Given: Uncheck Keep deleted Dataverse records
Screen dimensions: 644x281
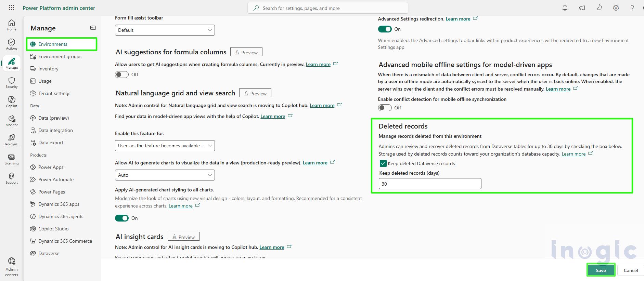Looking at the screenshot, I should click(x=383, y=163).
